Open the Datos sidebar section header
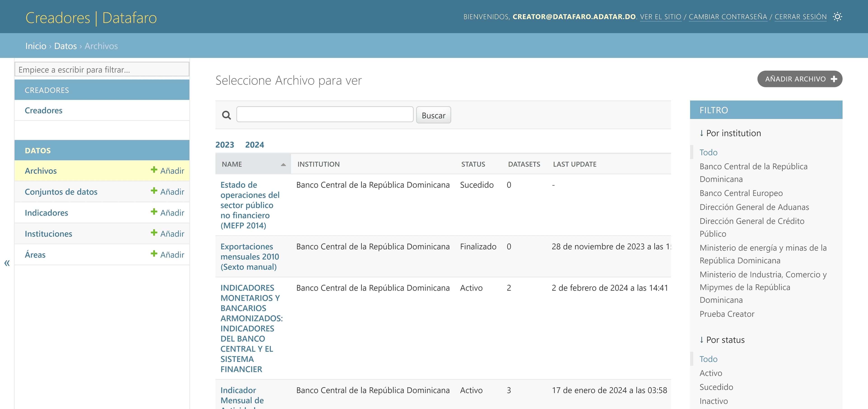 (x=38, y=151)
